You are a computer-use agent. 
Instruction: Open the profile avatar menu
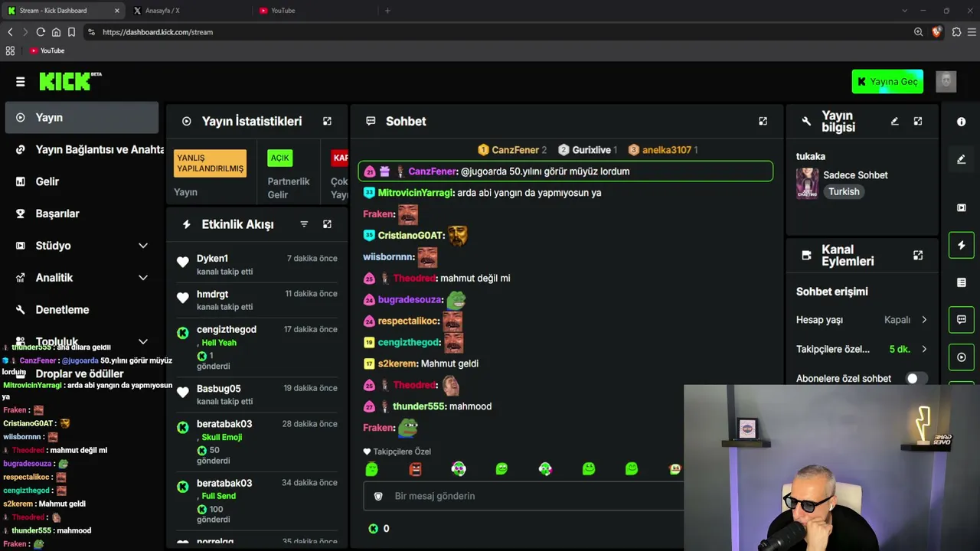946,81
